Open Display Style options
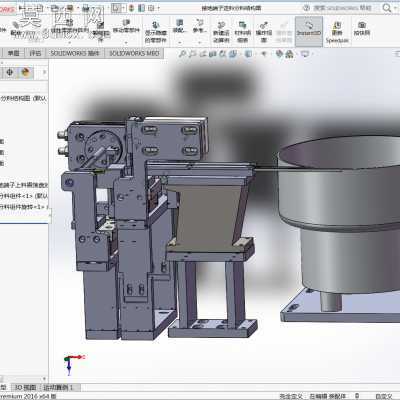 pos(248,54)
